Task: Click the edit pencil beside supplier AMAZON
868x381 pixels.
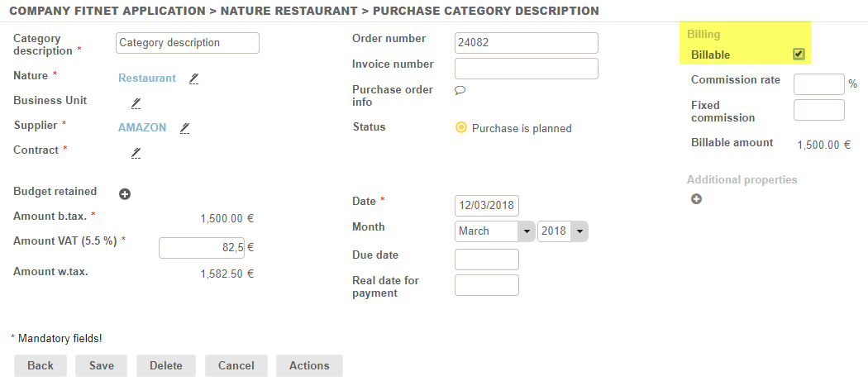Action: (x=185, y=128)
